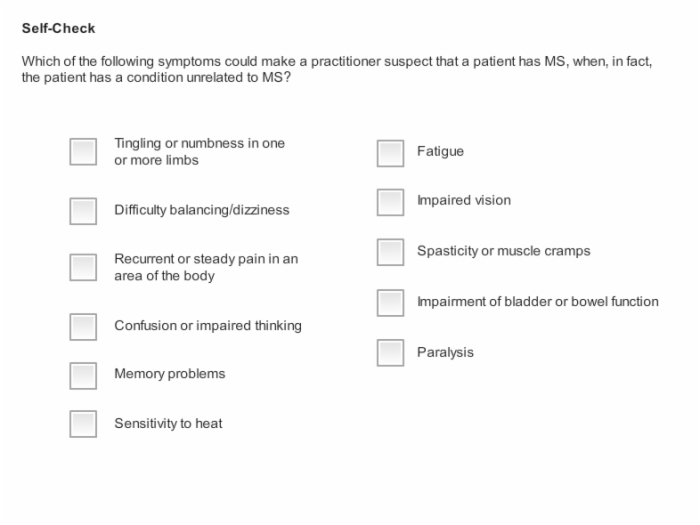Viewport: 700px width, 525px height.
Task: Click the Difficulty balancing/dizziness label
Action: coord(202,210)
